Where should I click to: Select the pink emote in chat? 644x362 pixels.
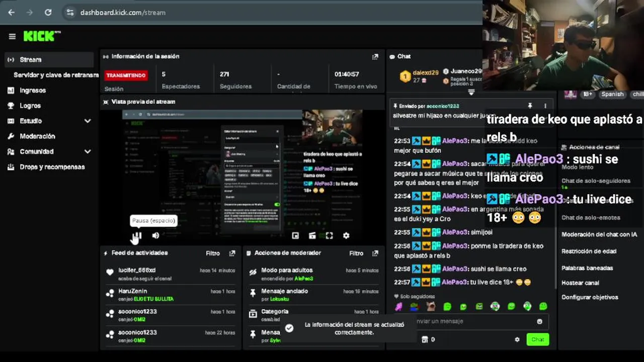click(x=398, y=306)
